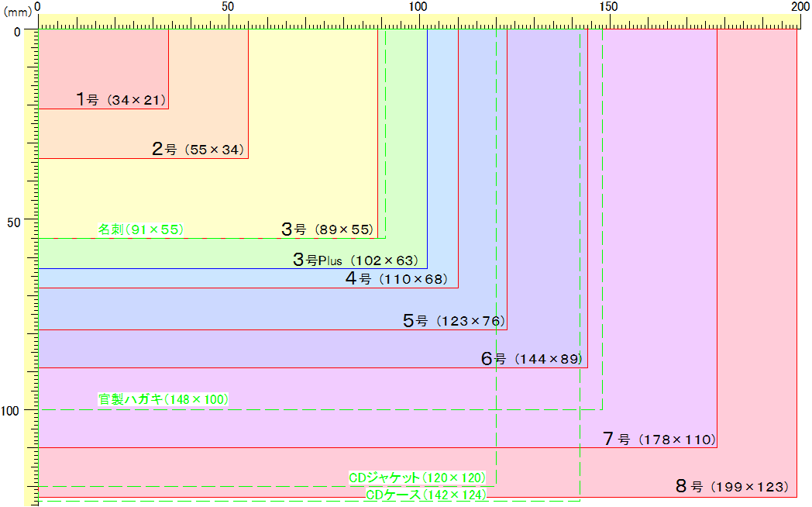Click the CDジャケット (120×120) label

click(x=417, y=478)
